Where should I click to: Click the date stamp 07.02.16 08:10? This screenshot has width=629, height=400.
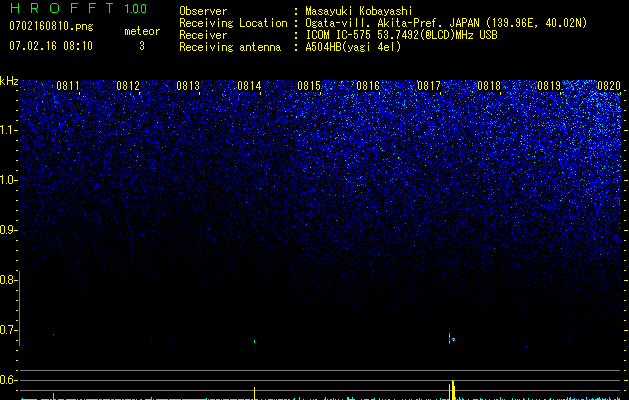51,46
